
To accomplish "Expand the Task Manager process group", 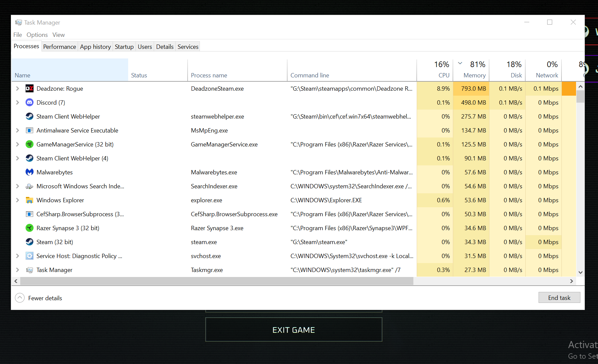I will [x=18, y=270].
